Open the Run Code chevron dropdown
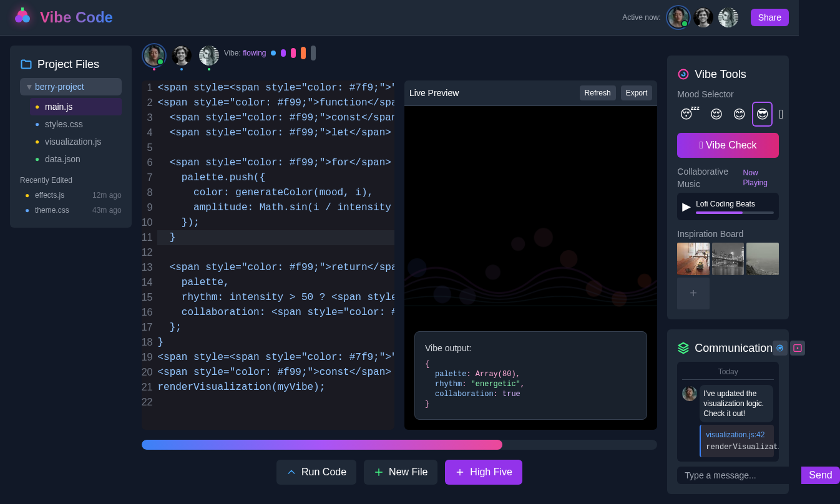Image resolution: width=840 pixels, height=504 pixels. pyautogui.click(x=291, y=472)
